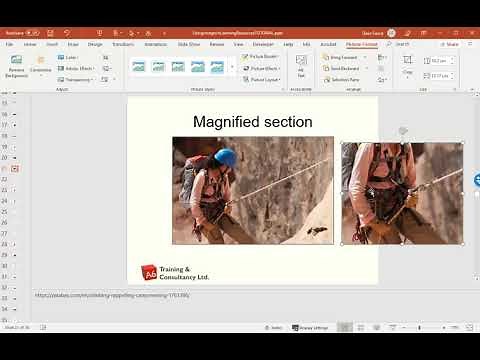Select the fifth picture style thumbnail
The height and width of the screenshot is (360, 480).
(x=217, y=67)
